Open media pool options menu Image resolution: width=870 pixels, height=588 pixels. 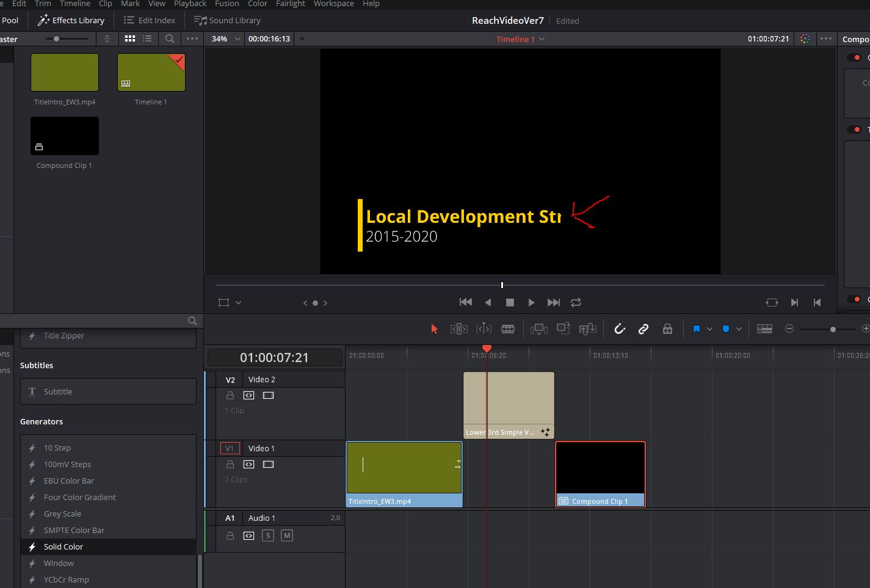coord(192,38)
